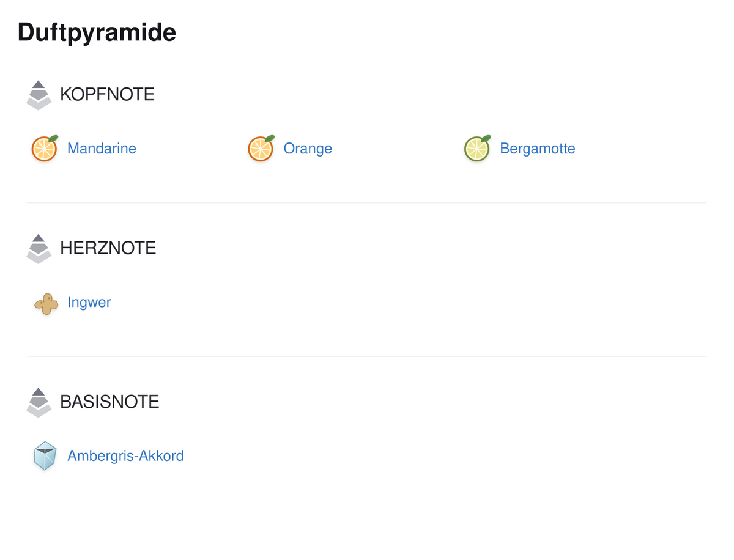Open the Ingwer note link
Viewport: 734px width, 560px height.
pos(89,302)
